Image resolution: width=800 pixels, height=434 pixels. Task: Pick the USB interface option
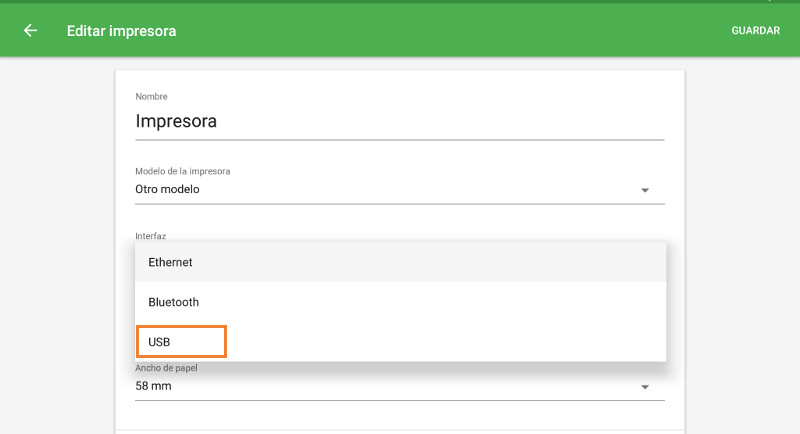click(x=181, y=342)
